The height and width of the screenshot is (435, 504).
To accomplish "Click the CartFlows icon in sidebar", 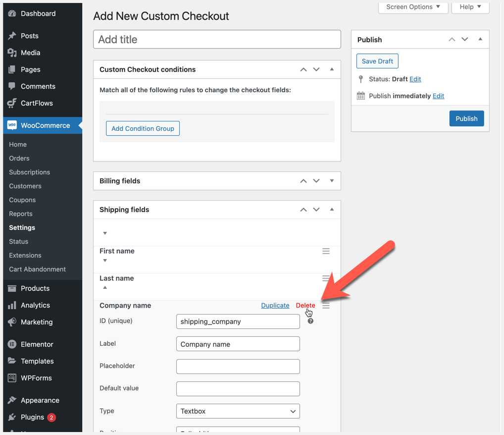I will (12, 103).
